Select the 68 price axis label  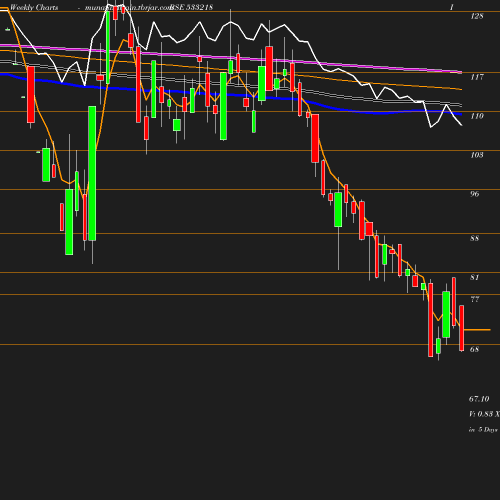tap(475, 349)
